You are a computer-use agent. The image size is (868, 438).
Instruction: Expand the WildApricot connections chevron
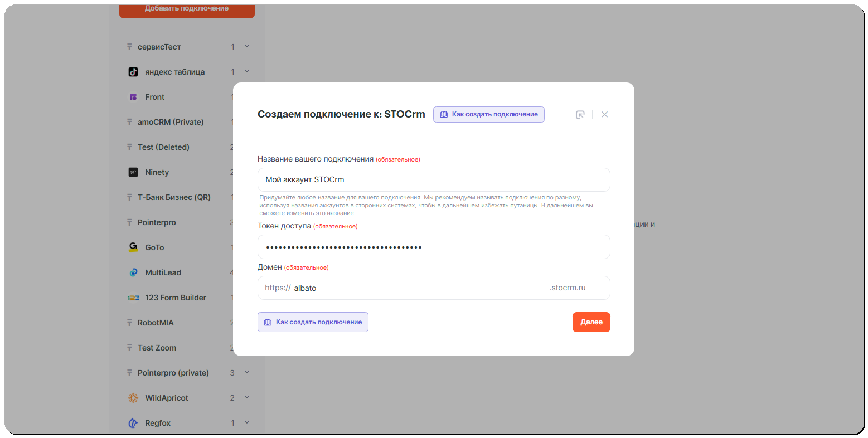(246, 397)
